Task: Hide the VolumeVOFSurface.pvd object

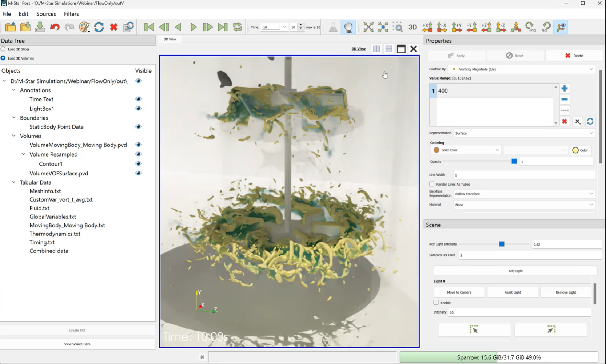Action: (139, 173)
